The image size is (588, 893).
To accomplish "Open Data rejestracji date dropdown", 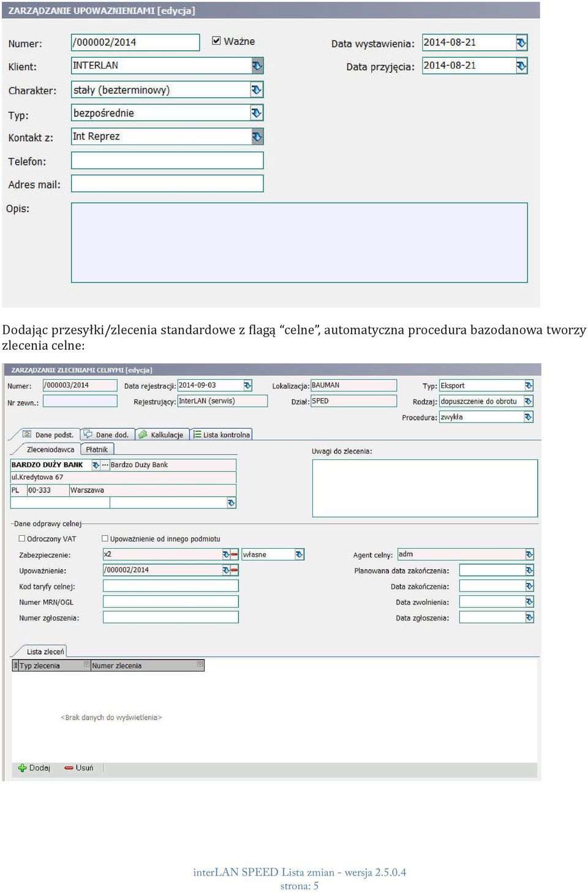I will (x=247, y=385).
